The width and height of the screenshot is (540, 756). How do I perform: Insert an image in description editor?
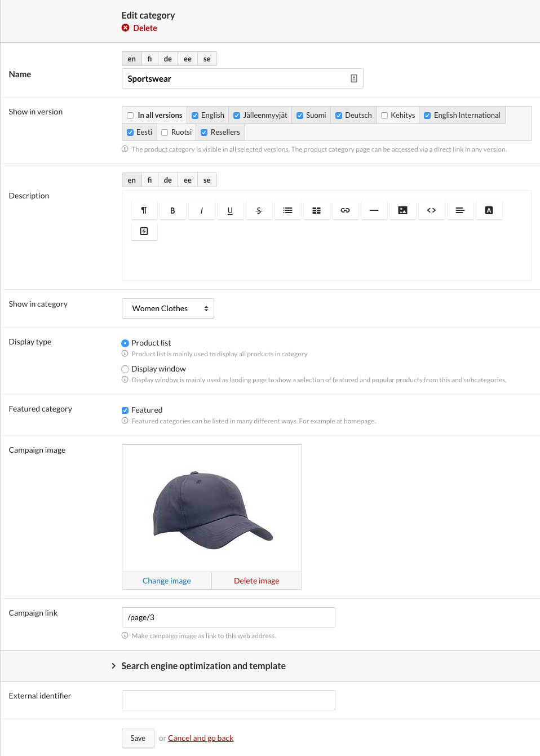(402, 210)
